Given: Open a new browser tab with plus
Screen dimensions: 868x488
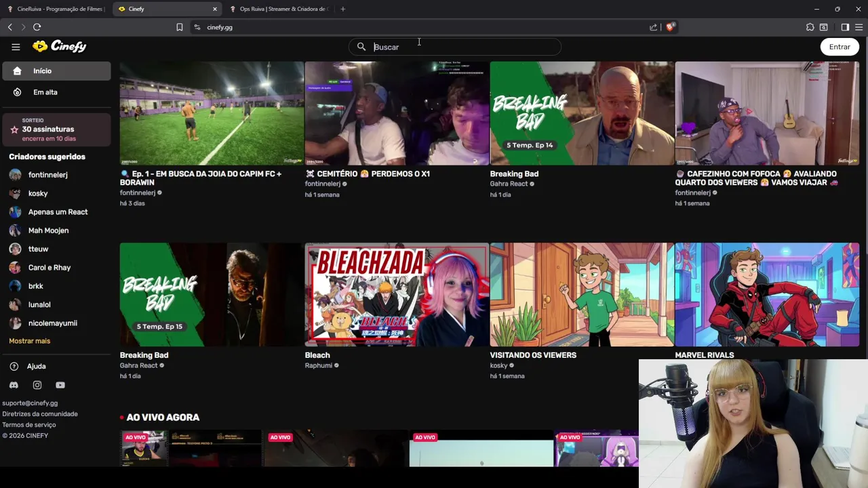Looking at the screenshot, I should pyautogui.click(x=342, y=9).
